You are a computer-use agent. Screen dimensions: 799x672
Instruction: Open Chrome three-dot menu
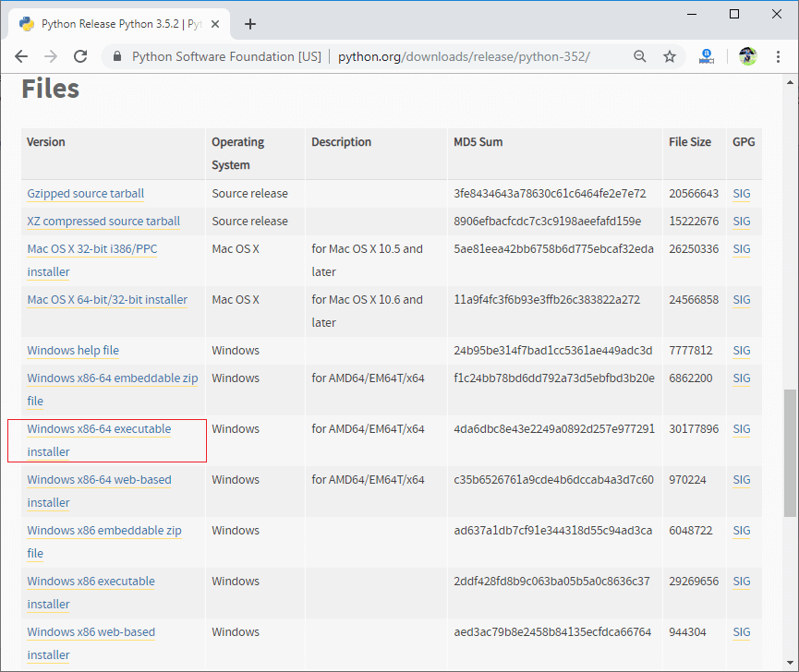(778, 56)
